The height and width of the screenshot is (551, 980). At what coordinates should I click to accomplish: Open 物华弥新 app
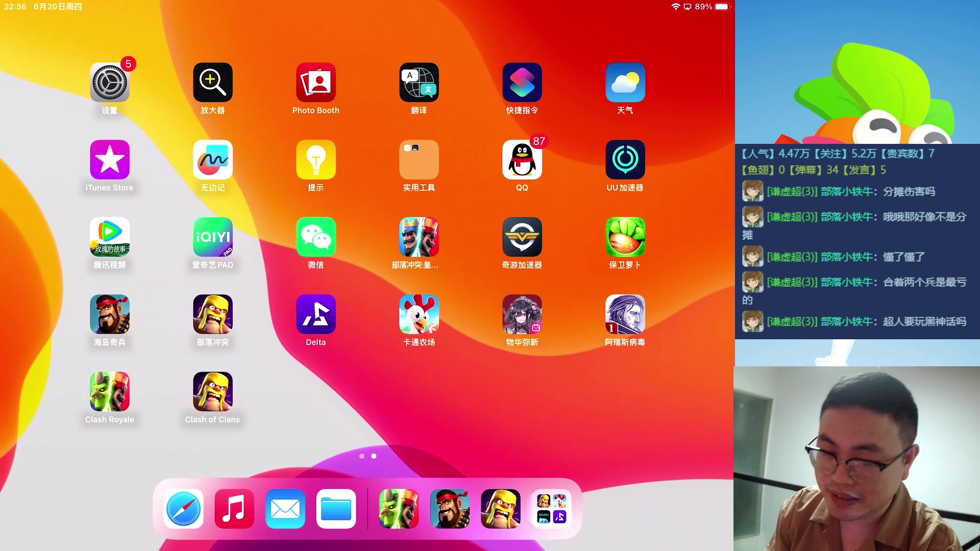click(522, 314)
